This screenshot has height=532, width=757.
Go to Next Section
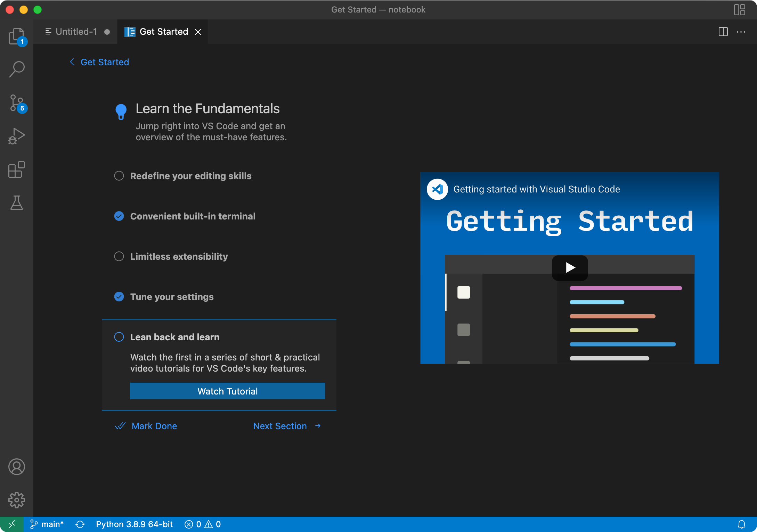pos(287,426)
